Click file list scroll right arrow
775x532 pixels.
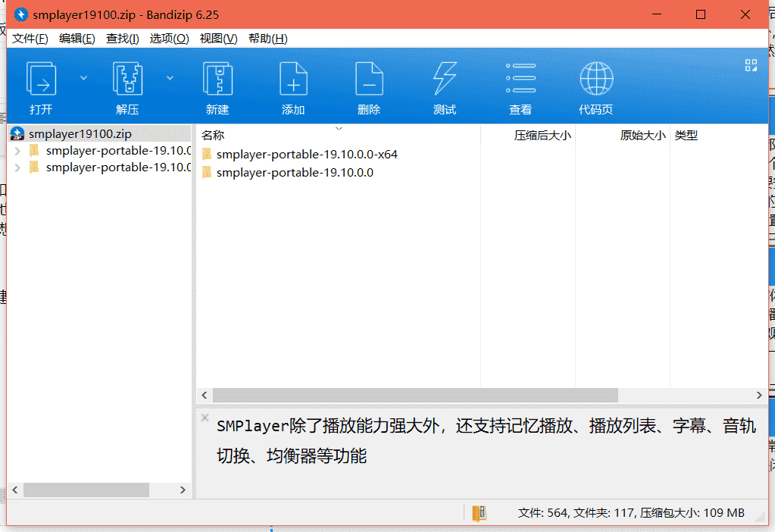click(x=759, y=395)
